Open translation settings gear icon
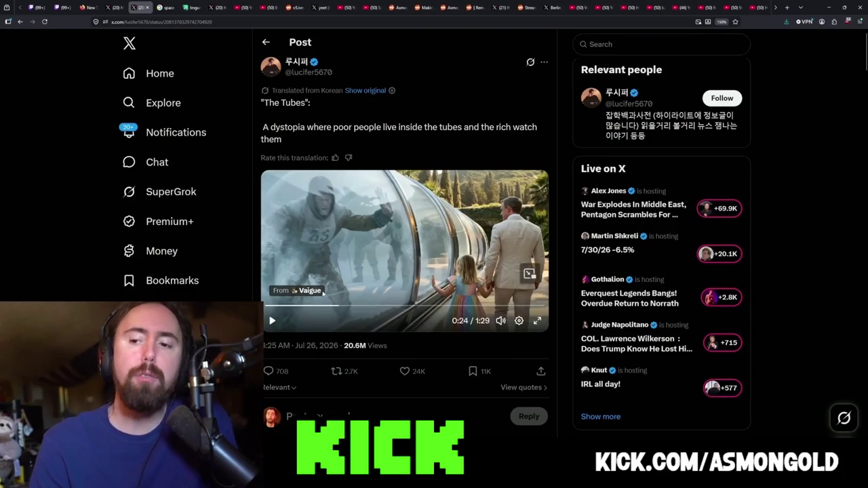This screenshot has height=488, width=868. click(391, 90)
